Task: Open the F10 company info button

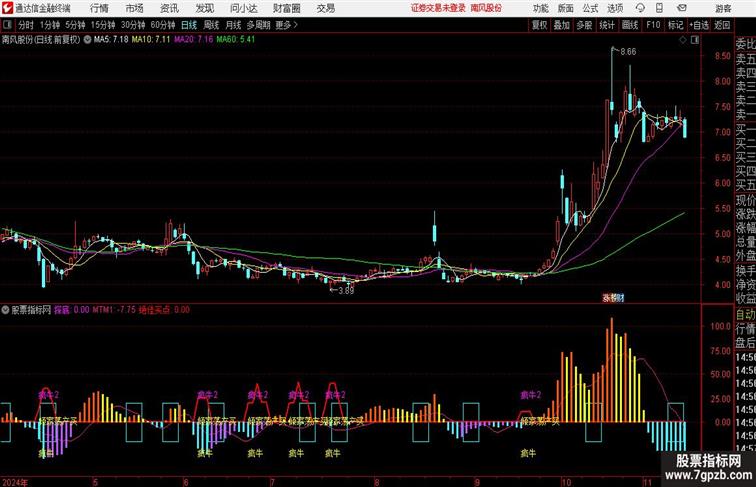Action: pyautogui.click(x=653, y=25)
